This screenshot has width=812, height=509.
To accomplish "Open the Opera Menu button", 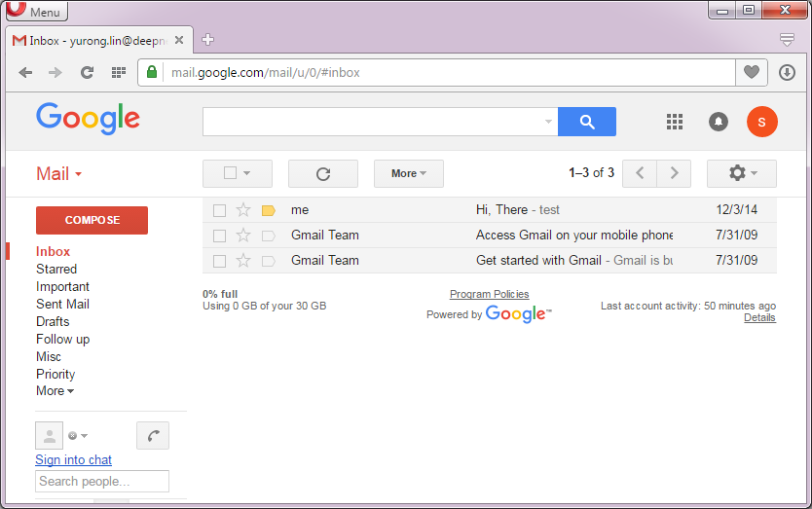I will 37,11.
